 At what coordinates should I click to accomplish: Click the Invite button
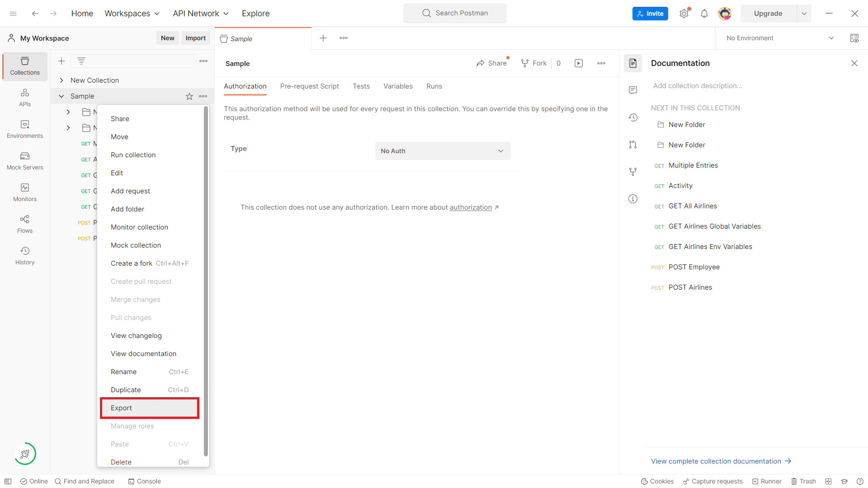click(x=650, y=14)
